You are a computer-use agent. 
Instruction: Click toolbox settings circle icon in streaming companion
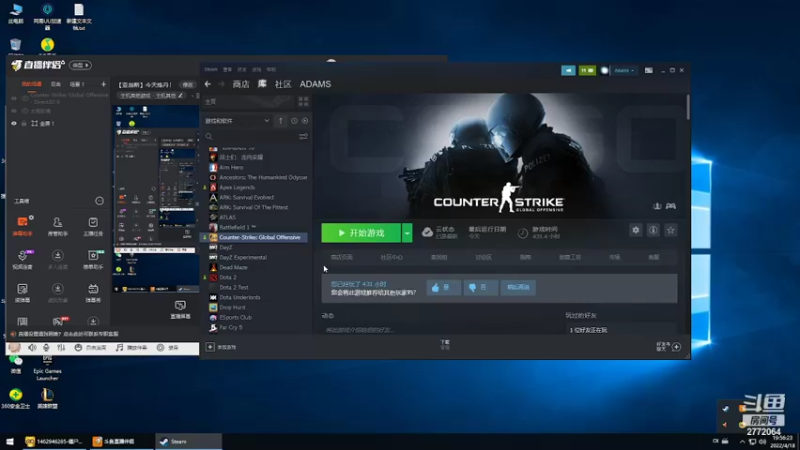click(99, 201)
